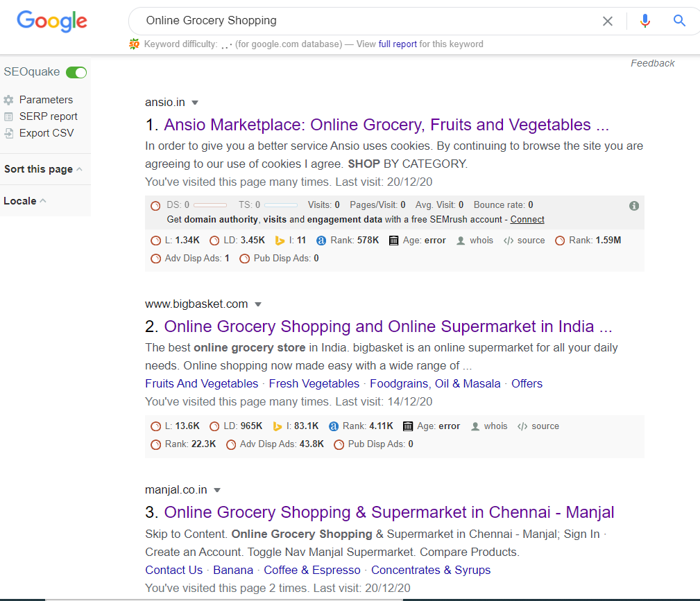Open the Offers sitelink
The width and height of the screenshot is (700, 601).
(527, 384)
